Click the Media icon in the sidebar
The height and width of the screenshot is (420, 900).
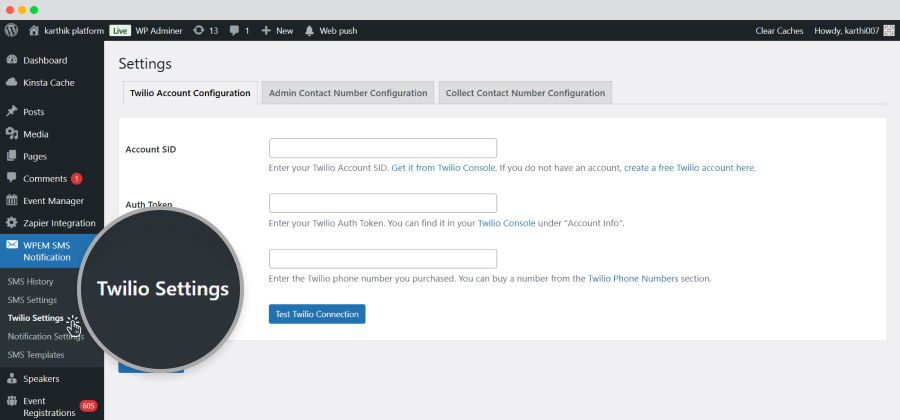(x=11, y=134)
